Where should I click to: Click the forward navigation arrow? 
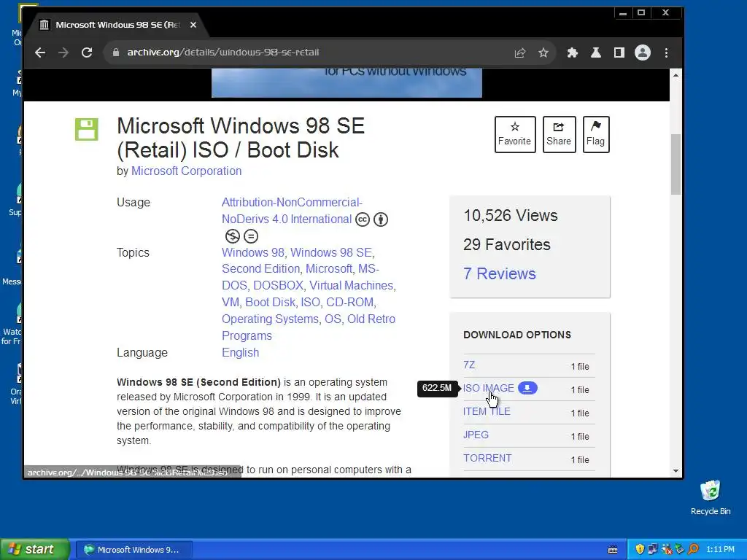(x=63, y=52)
